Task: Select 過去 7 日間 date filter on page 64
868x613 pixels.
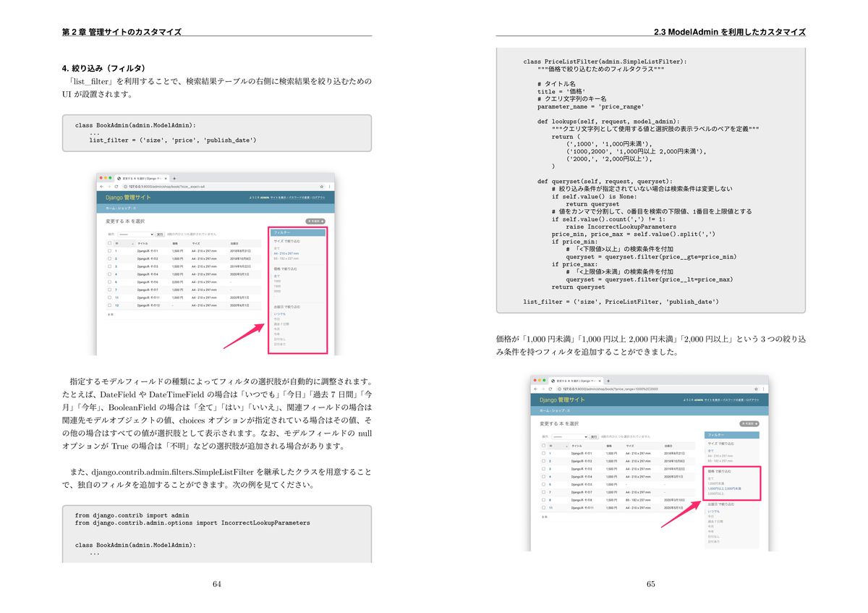Action: 281,324
